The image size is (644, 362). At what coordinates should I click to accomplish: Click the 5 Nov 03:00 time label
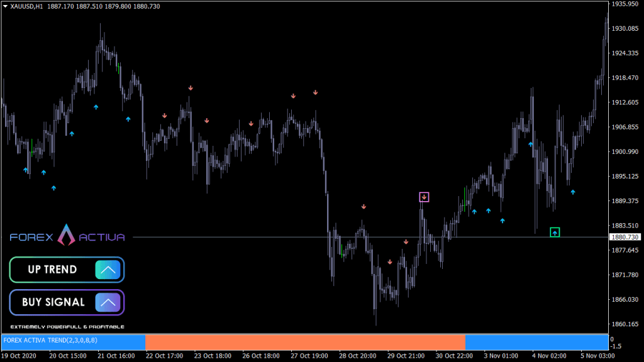(x=596, y=356)
